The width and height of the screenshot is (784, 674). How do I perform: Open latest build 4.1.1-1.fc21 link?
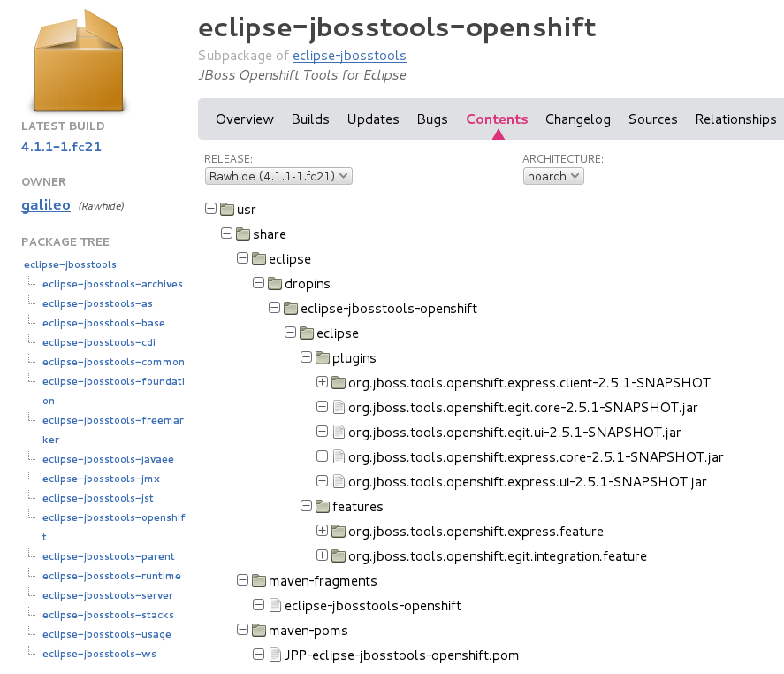pyautogui.click(x=61, y=147)
